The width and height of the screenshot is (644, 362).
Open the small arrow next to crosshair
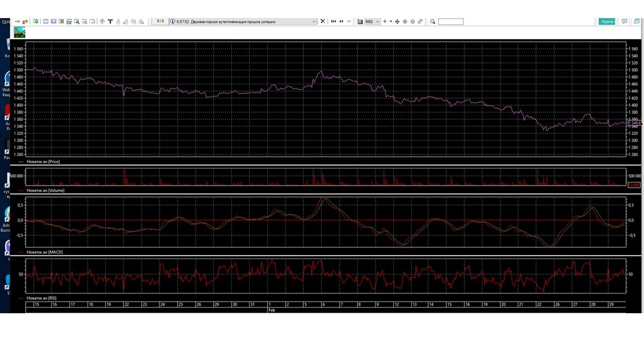(x=391, y=21)
